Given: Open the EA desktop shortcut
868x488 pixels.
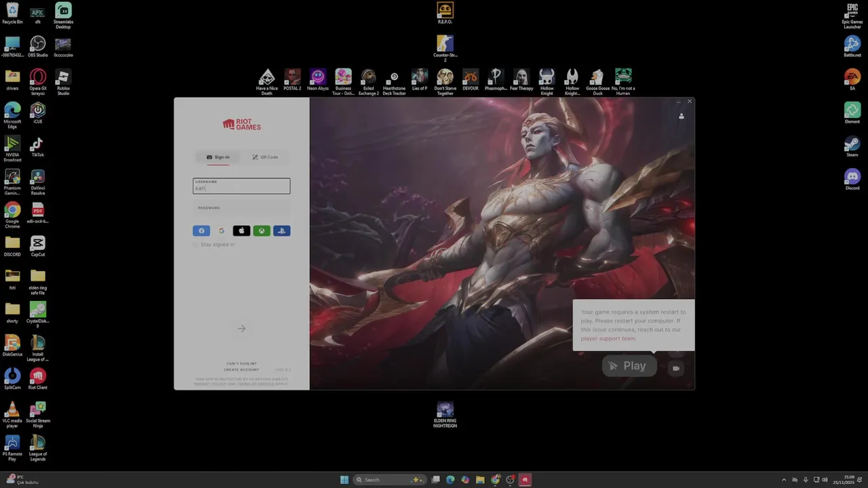Looking at the screenshot, I should coord(852,79).
